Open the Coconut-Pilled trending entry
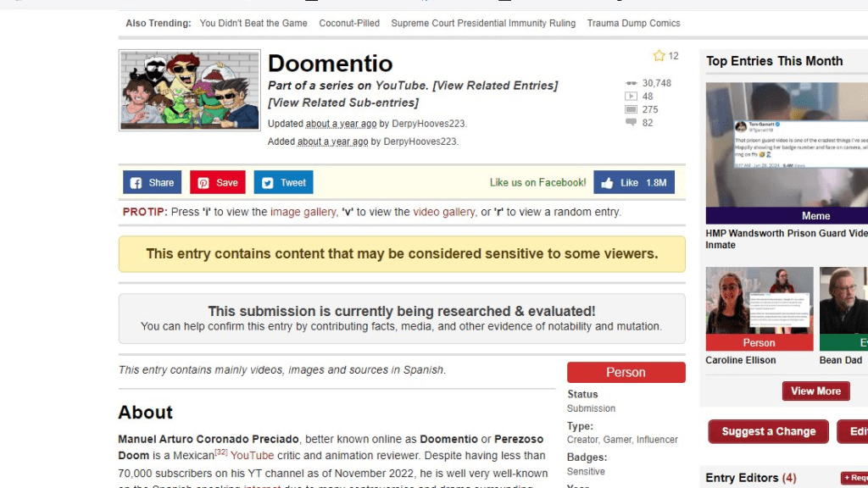 (349, 23)
